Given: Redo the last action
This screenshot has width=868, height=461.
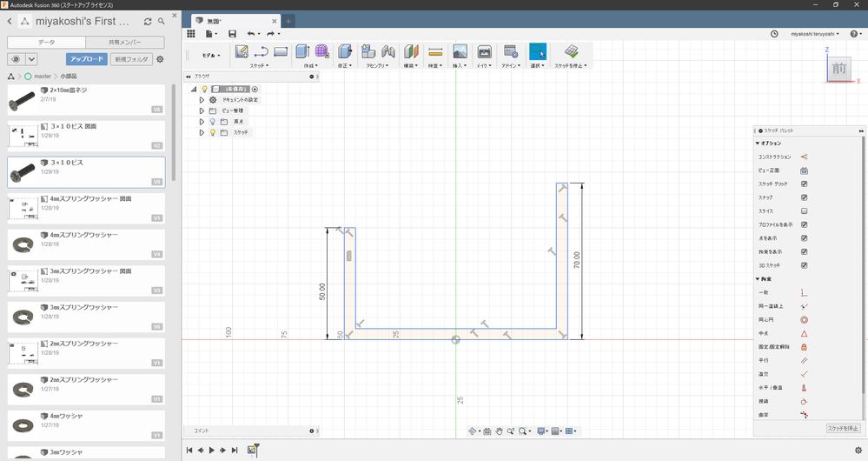Looking at the screenshot, I should (x=271, y=34).
